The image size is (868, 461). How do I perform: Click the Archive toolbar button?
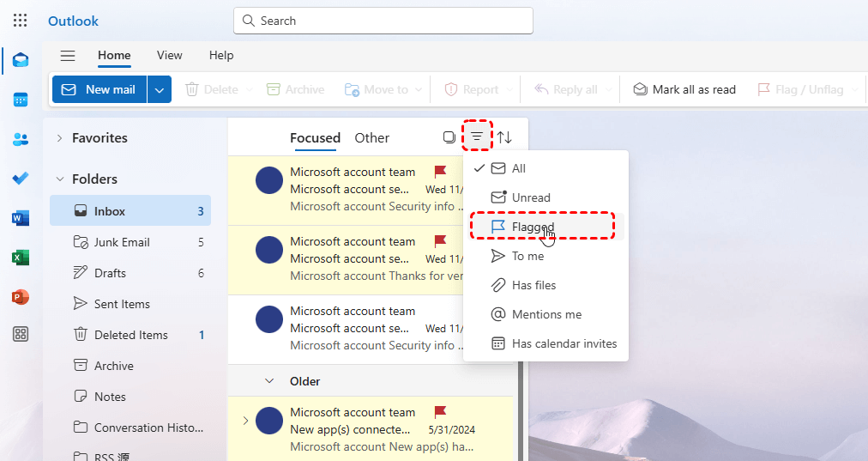[296, 90]
